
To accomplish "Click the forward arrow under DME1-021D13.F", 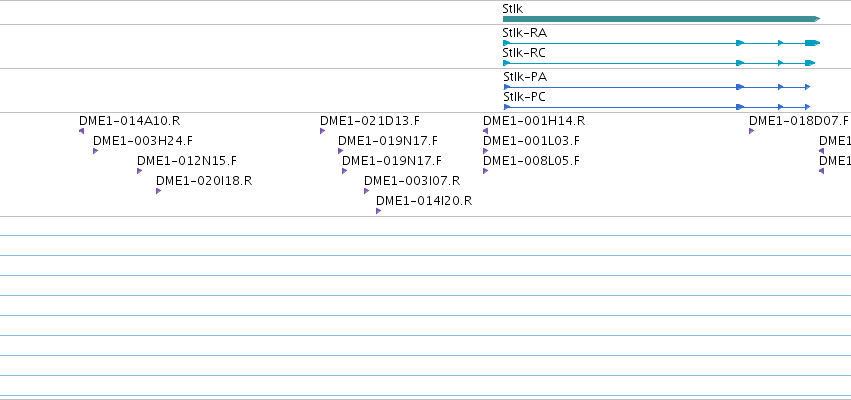I will 322,131.
